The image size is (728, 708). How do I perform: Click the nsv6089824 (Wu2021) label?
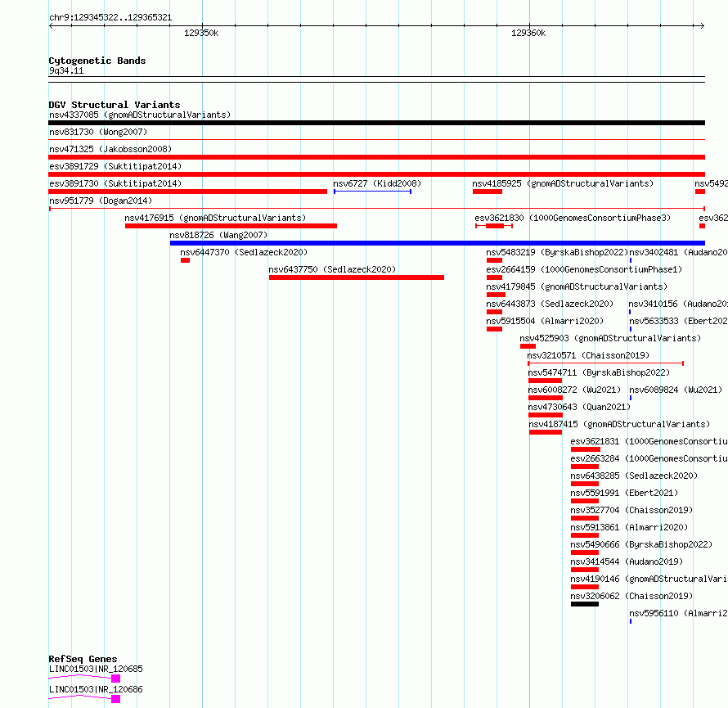(676, 390)
